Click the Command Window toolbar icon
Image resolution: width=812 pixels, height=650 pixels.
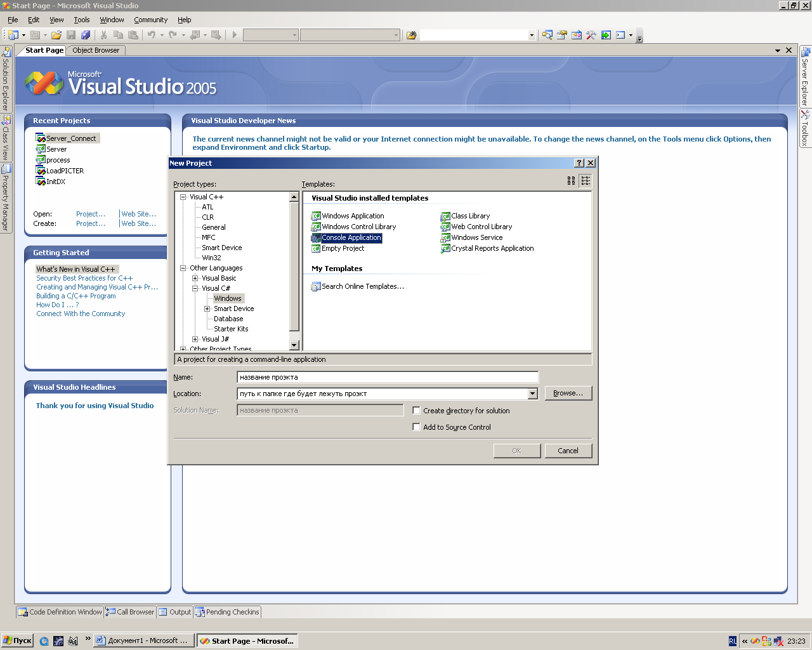tap(620, 35)
